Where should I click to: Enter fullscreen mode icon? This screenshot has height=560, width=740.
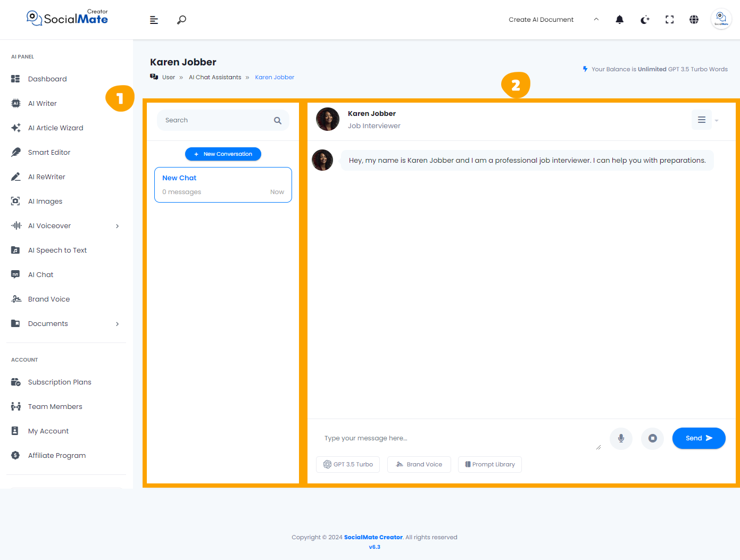click(x=670, y=20)
